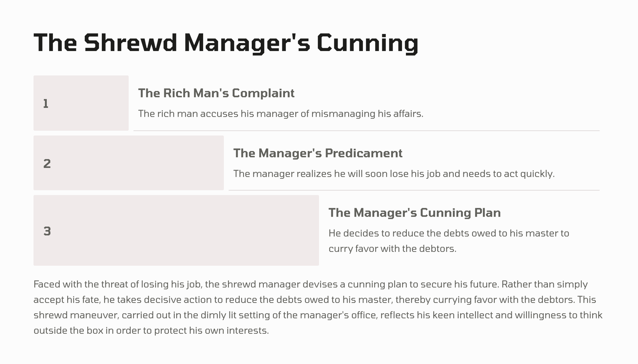638x364 pixels.
Task: Click 'The Manager's Predicament' heading
Action: pyautogui.click(x=318, y=153)
